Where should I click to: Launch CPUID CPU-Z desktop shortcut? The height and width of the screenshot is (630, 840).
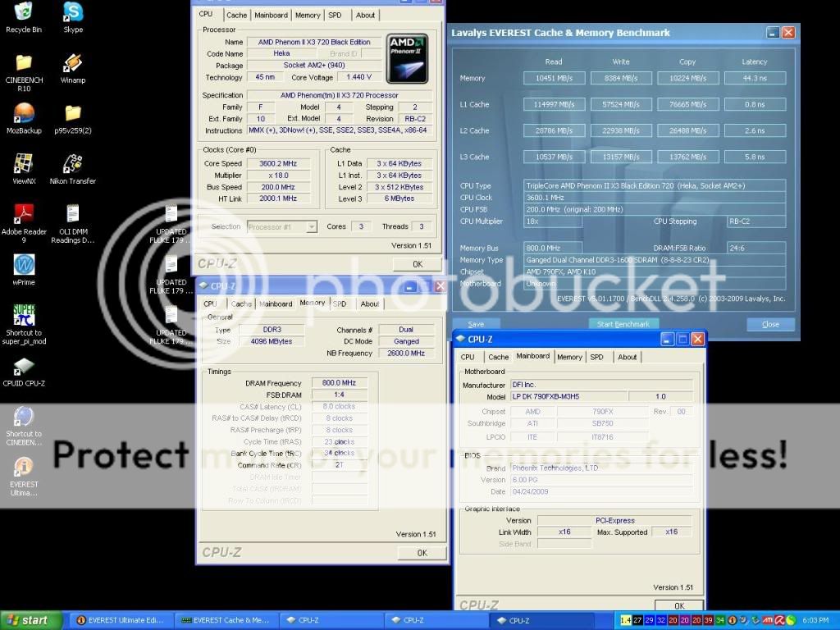tap(24, 372)
